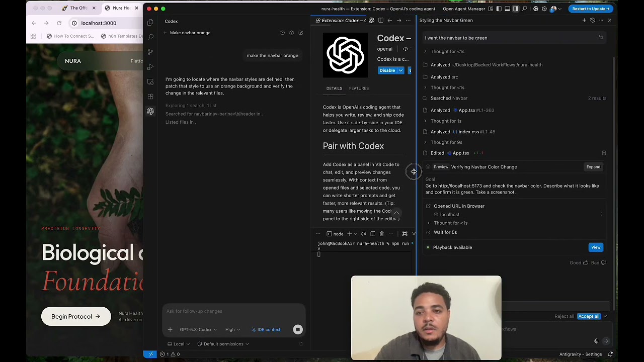This screenshot has width=644, height=362.
Task: Open the Explorer view in activity bar
Action: pyautogui.click(x=150, y=22)
